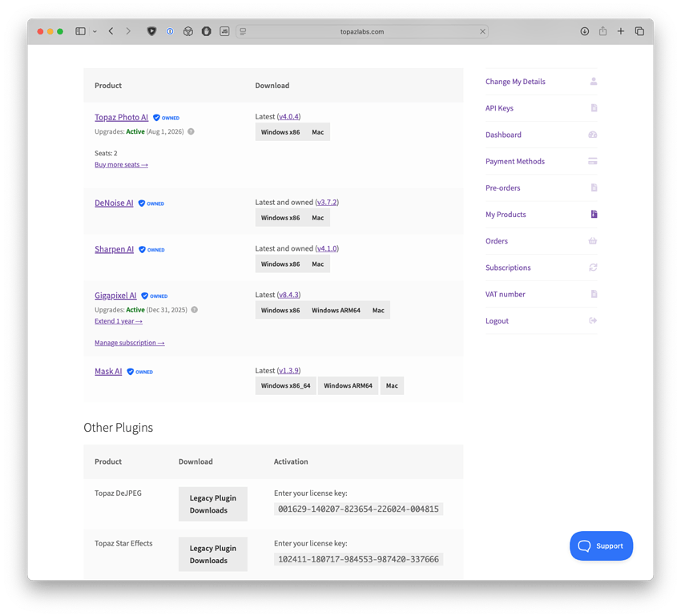Open the Mask AI product link

(108, 371)
